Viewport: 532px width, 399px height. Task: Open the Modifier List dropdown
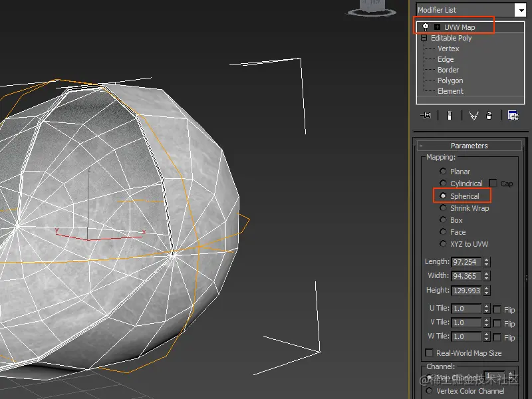520,10
